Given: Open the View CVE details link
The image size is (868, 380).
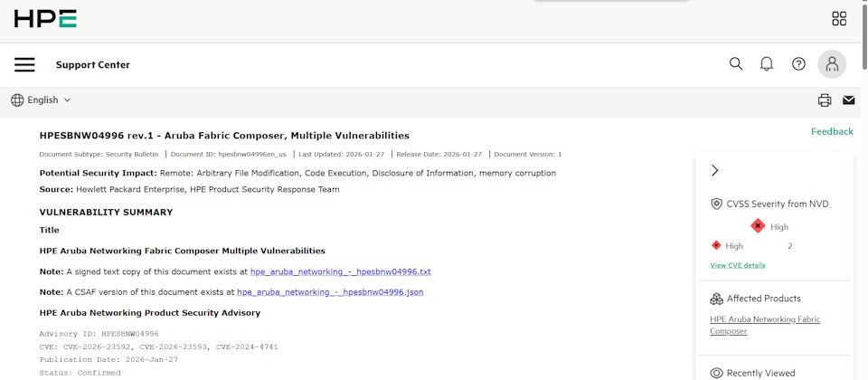Looking at the screenshot, I should (738, 265).
